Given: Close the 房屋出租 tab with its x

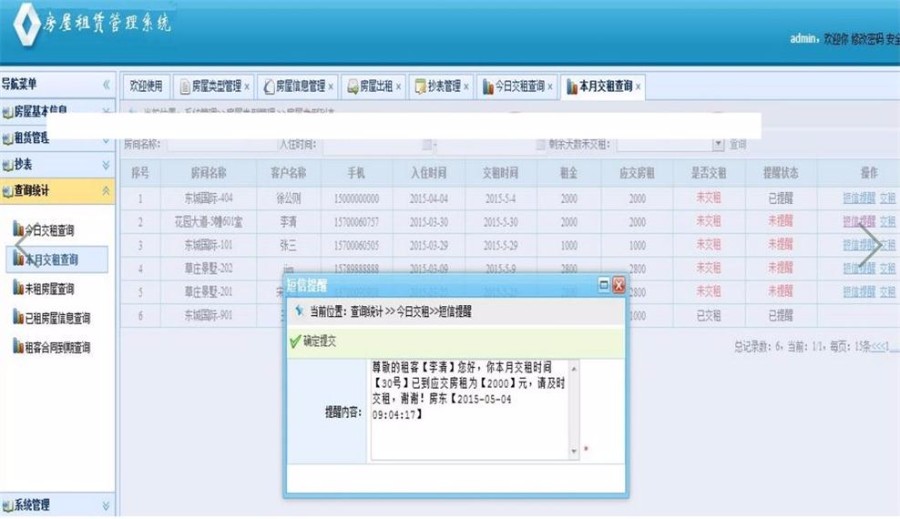Looking at the screenshot, I should point(398,87).
